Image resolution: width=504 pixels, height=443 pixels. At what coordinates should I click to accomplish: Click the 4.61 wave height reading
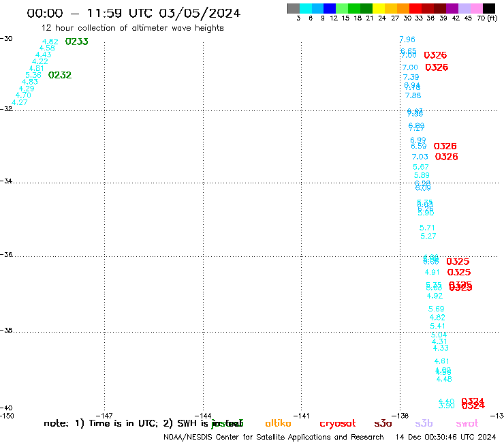[441, 361]
